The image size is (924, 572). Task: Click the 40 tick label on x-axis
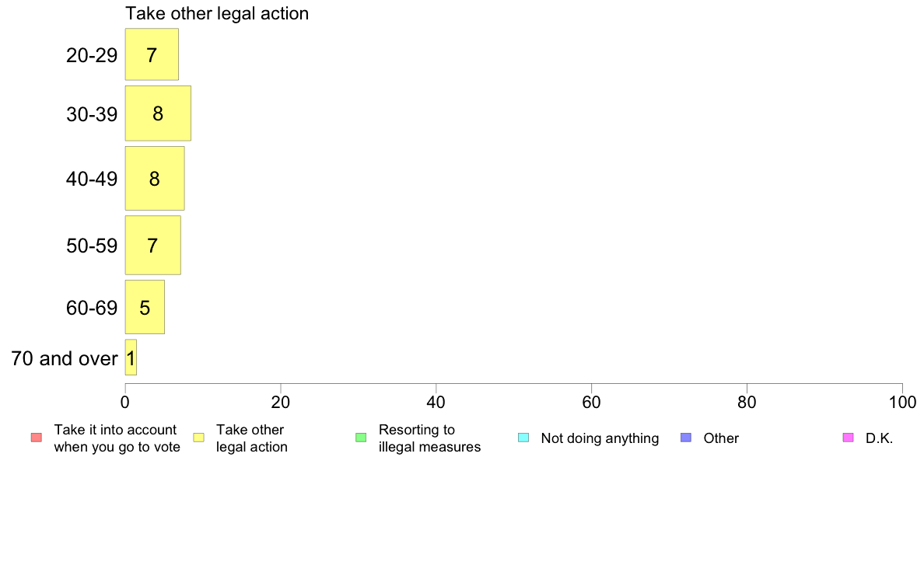tap(436, 403)
